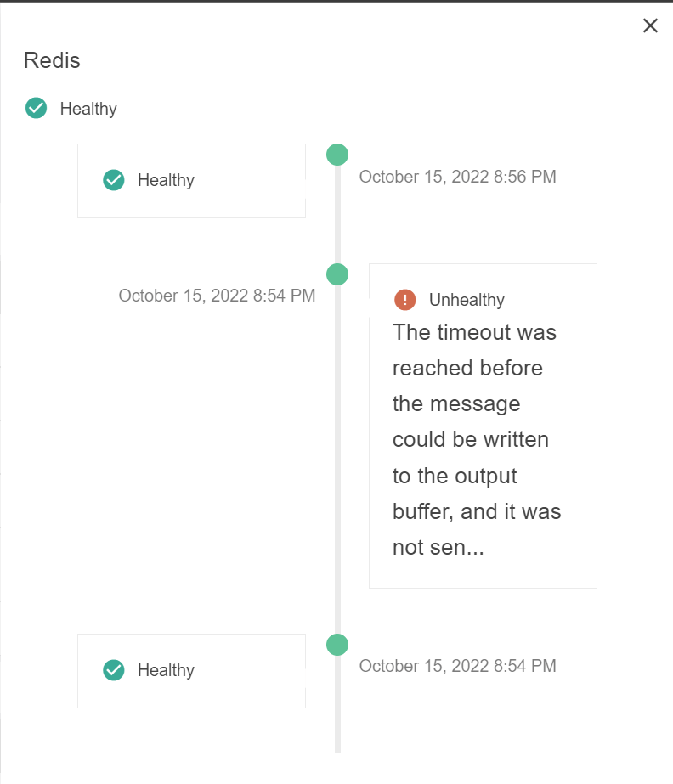Click the Unhealthy label text

click(x=467, y=300)
